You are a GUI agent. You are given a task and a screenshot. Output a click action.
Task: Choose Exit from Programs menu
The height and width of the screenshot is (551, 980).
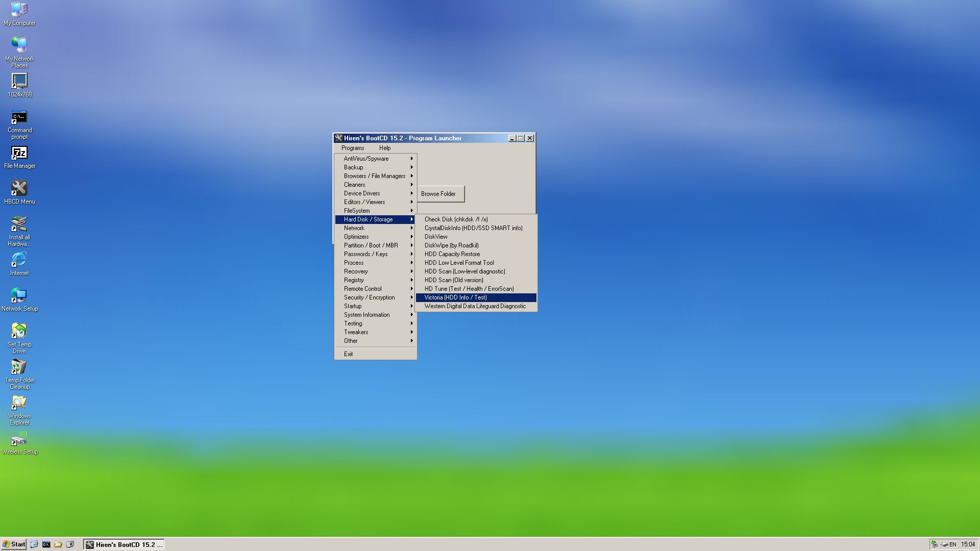pos(376,354)
